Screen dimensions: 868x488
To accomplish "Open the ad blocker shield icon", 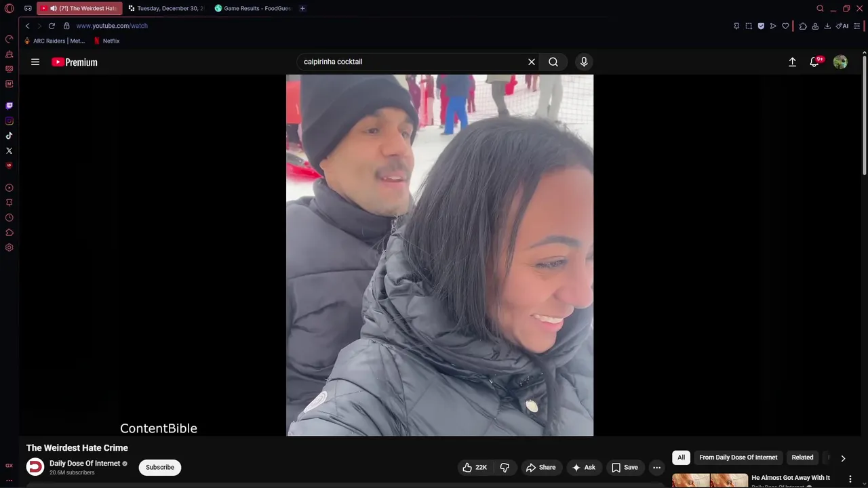I will (x=761, y=26).
